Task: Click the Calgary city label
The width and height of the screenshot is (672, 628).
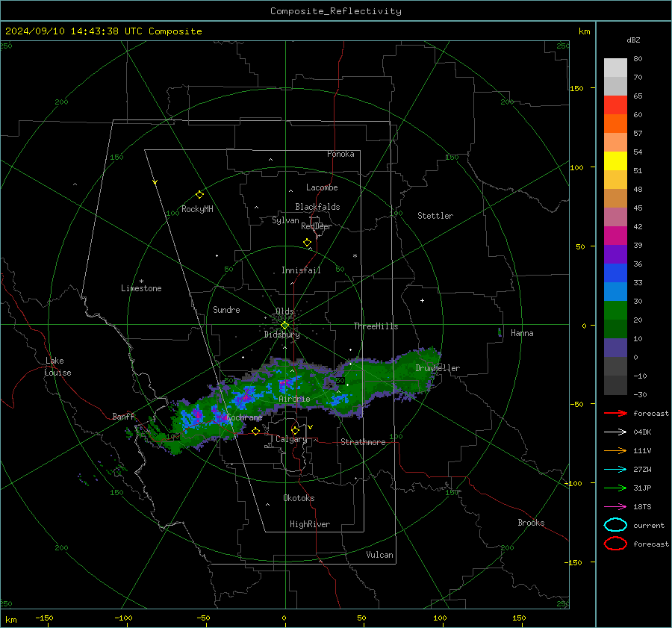Action: [x=291, y=439]
